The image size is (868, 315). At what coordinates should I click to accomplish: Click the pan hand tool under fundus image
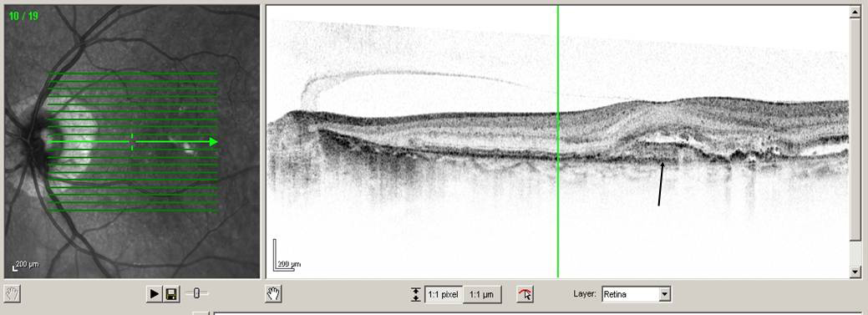(x=13, y=293)
